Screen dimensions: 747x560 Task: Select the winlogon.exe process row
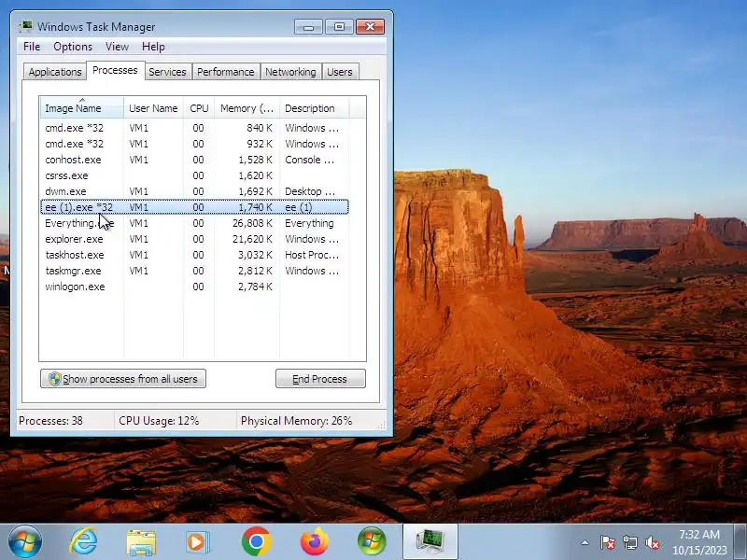[195, 287]
